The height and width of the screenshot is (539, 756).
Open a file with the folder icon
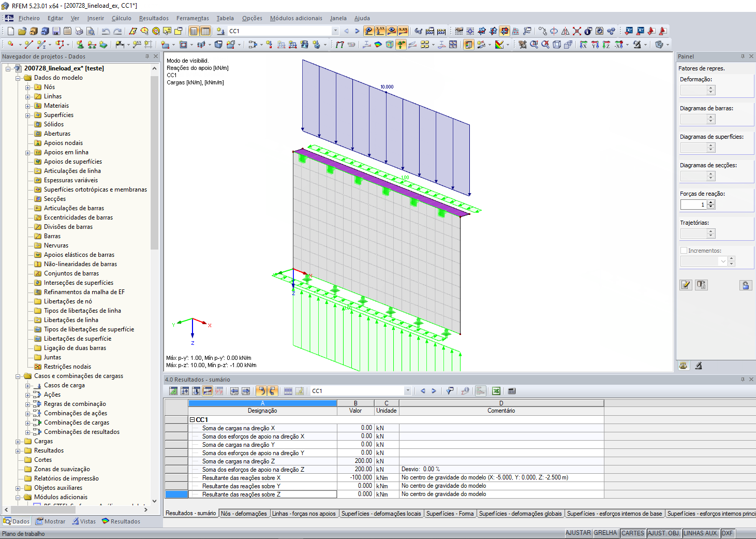pyautogui.click(x=22, y=31)
